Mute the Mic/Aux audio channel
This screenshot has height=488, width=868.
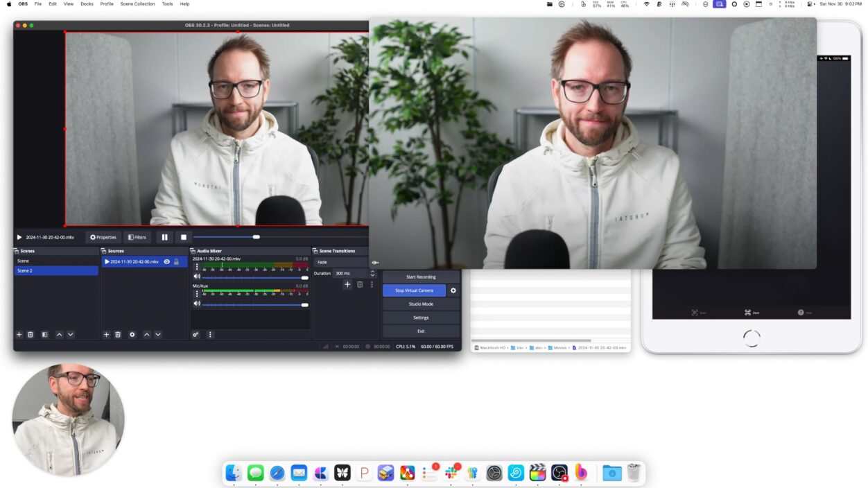point(196,304)
